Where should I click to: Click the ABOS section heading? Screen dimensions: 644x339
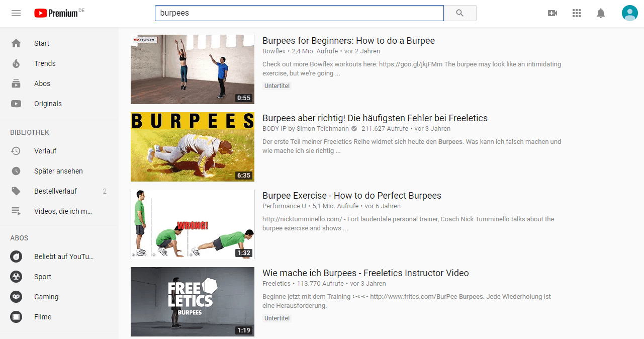(x=19, y=238)
